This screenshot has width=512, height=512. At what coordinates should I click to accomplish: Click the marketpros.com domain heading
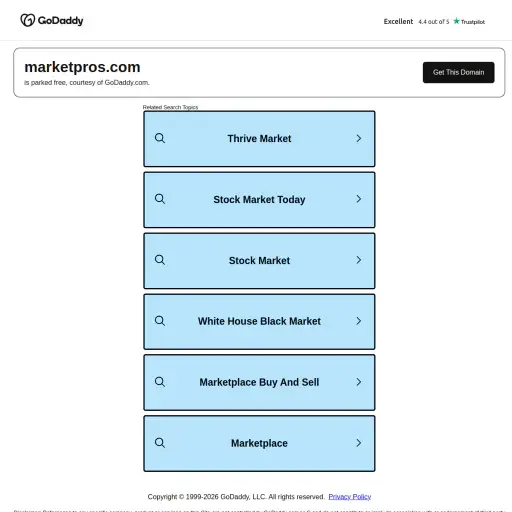[82, 67]
